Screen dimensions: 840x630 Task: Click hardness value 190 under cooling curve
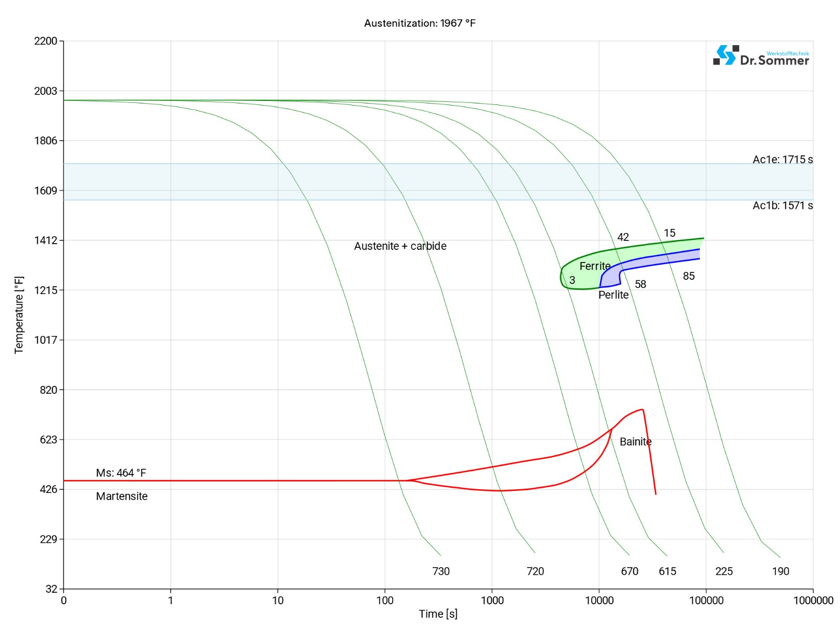coord(781,571)
